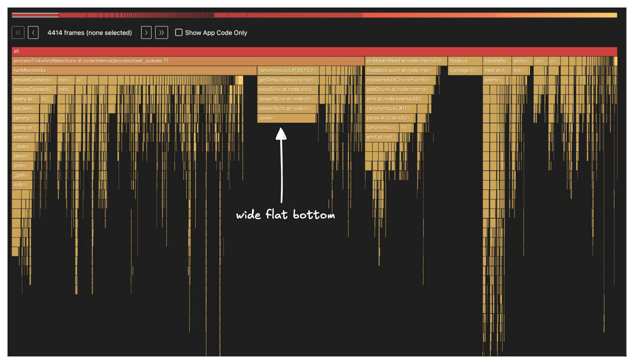This screenshot has width=634, height=364.
Task: Go to next frame arrow
Action: [x=146, y=33]
